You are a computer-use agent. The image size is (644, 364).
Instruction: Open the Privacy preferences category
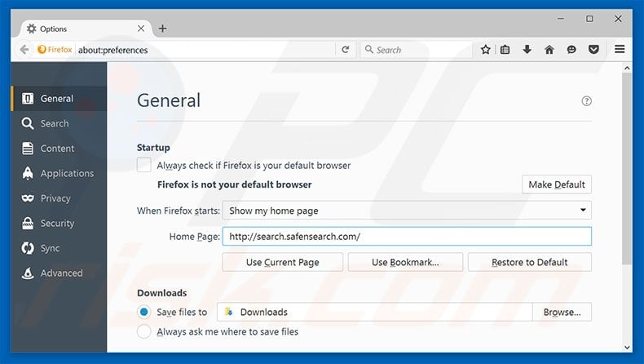tap(59, 198)
